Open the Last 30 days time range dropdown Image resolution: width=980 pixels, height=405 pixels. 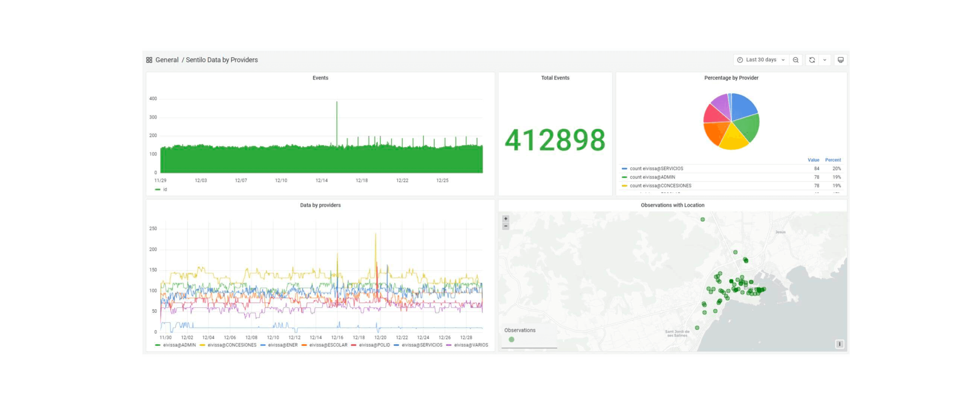click(x=761, y=60)
